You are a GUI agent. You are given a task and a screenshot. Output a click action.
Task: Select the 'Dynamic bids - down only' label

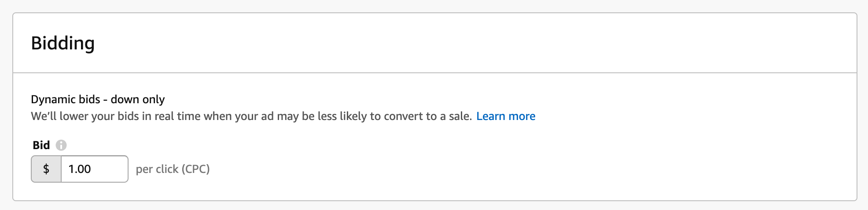[98, 100]
